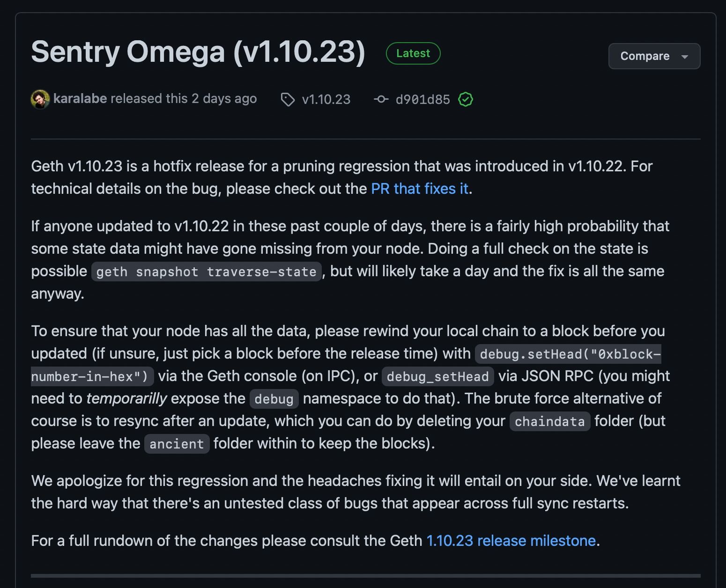Click the green Latest badge
The width and height of the screenshot is (726, 588).
pyautogui.click(x=413, y=53)
